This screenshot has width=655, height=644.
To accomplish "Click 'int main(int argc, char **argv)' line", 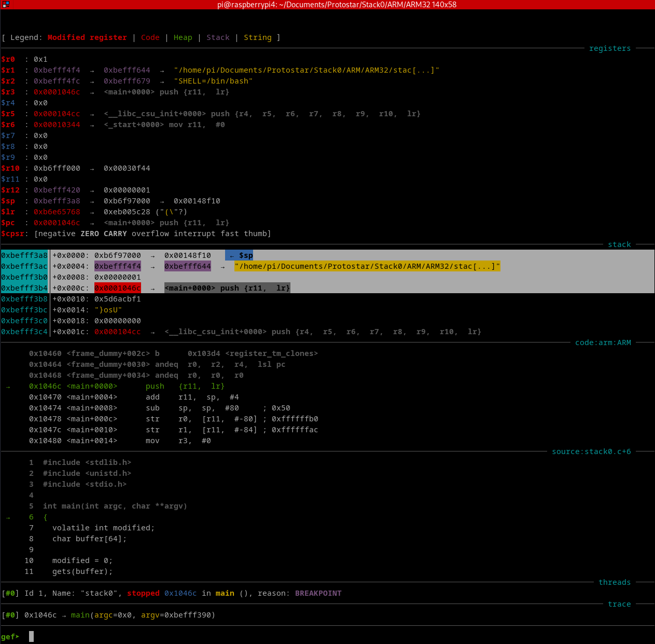I will pyautogui.click(x=115, y=506).
